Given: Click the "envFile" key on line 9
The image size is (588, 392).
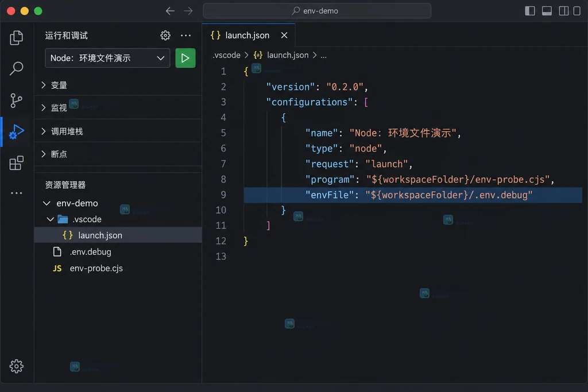Looking at the screenshot, I should (330, 195).
